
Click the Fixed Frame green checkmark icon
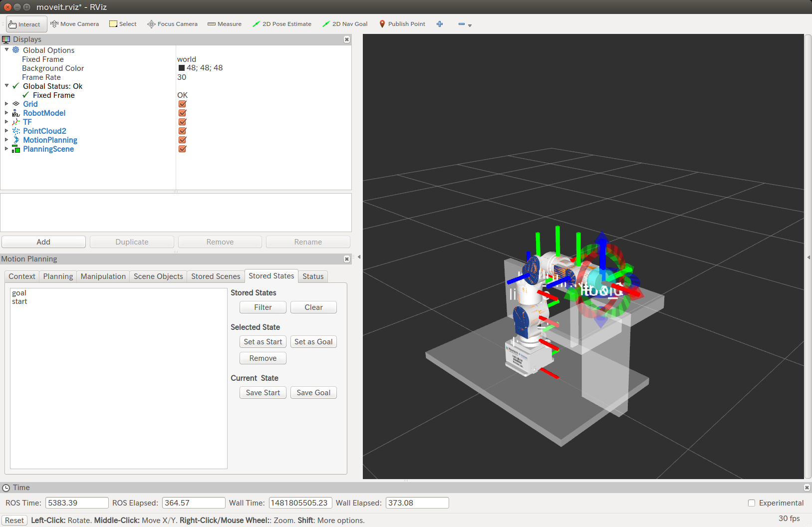pyautogui.click(x=26, y=95)
